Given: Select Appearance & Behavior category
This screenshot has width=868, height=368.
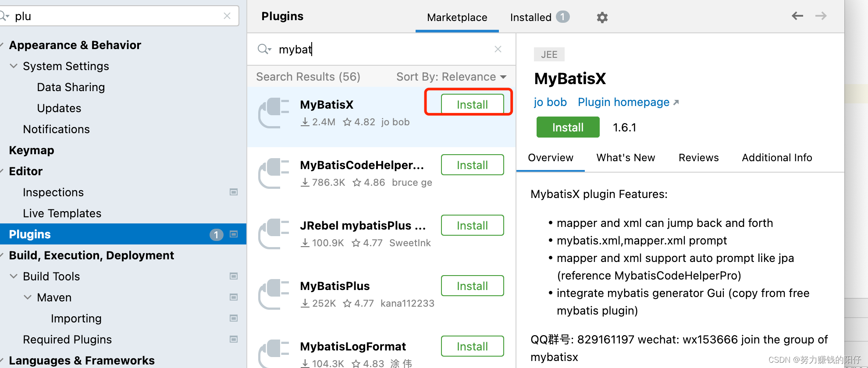Looking at the screenshot, I should [x=75, y=45].
